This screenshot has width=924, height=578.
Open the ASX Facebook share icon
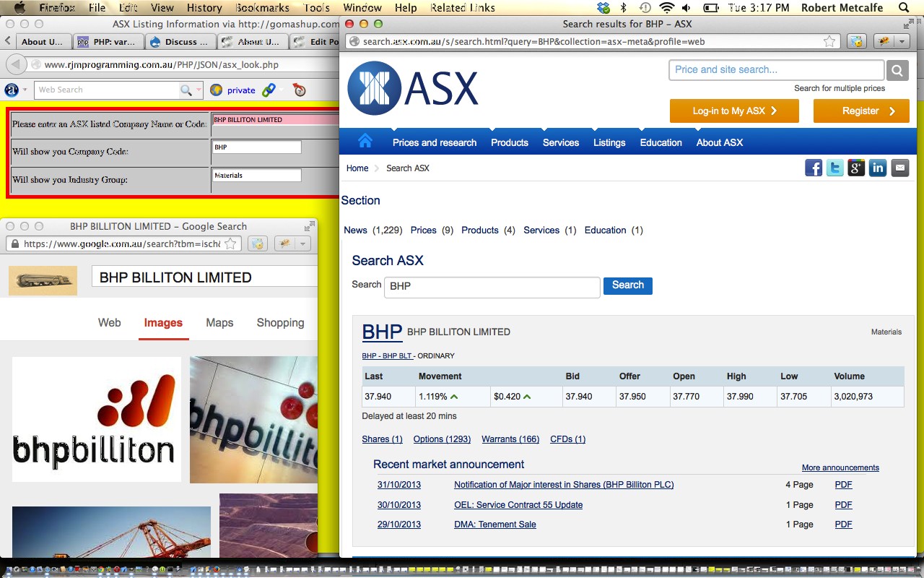814,168
